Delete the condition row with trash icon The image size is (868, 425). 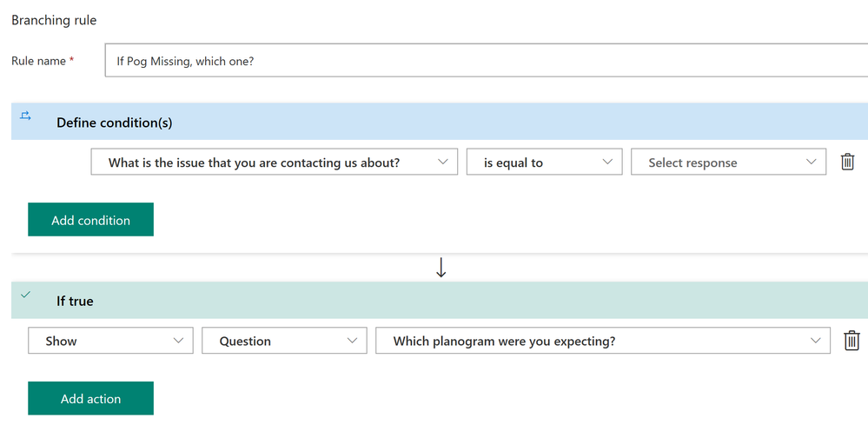847,163
